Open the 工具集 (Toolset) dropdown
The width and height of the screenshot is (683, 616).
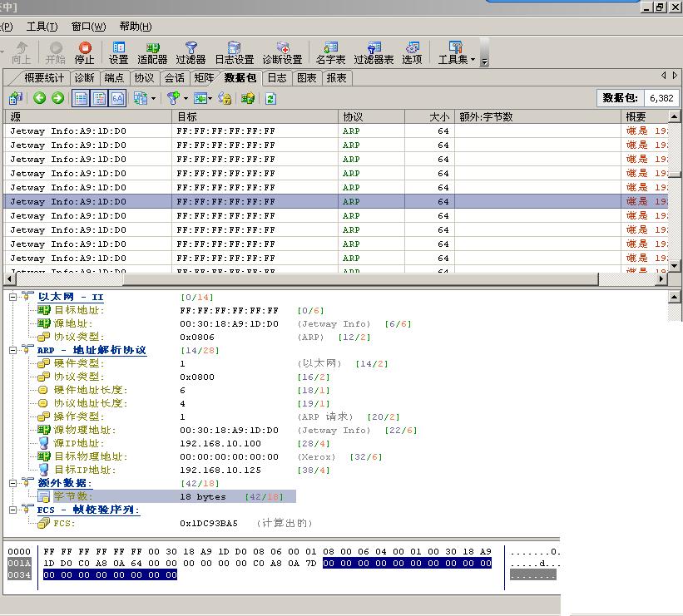point(457,52)
